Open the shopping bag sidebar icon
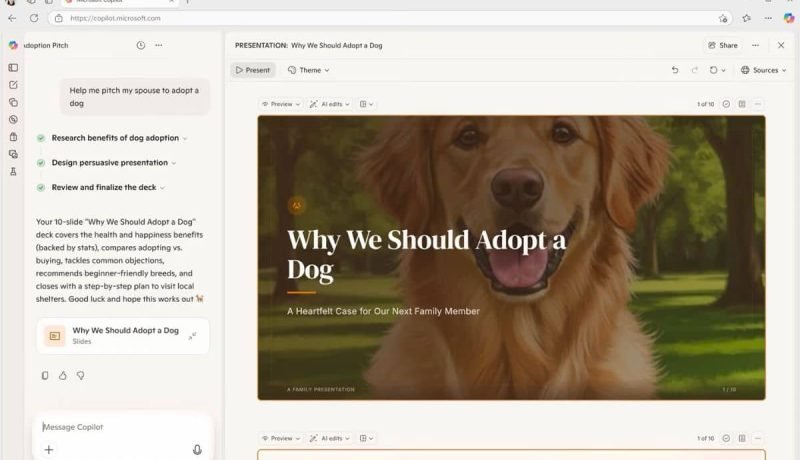The image size is (800, 460). tap(13, 137)
